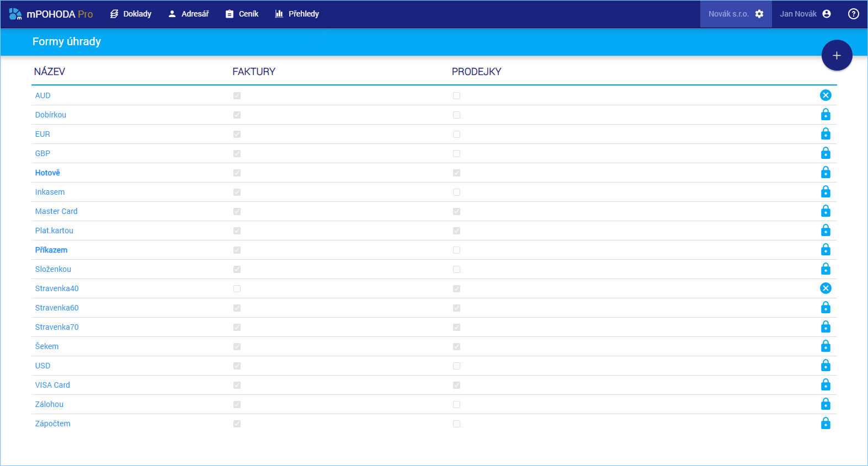Click the lock icon for Inkasem
Viewport: 868px width, 466px height.
pos(826,191)
